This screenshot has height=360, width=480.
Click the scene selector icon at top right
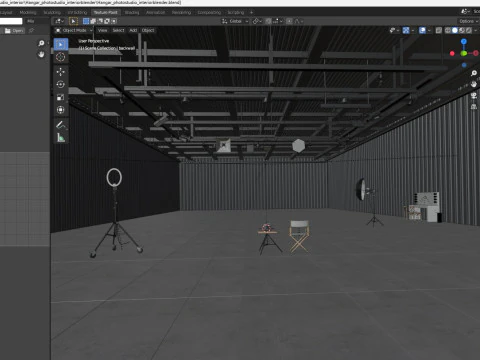point(465,12)
